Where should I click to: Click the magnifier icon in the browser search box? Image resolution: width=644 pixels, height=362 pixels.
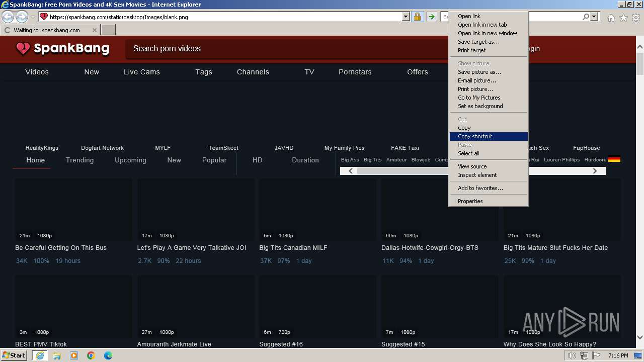[586, 17]
